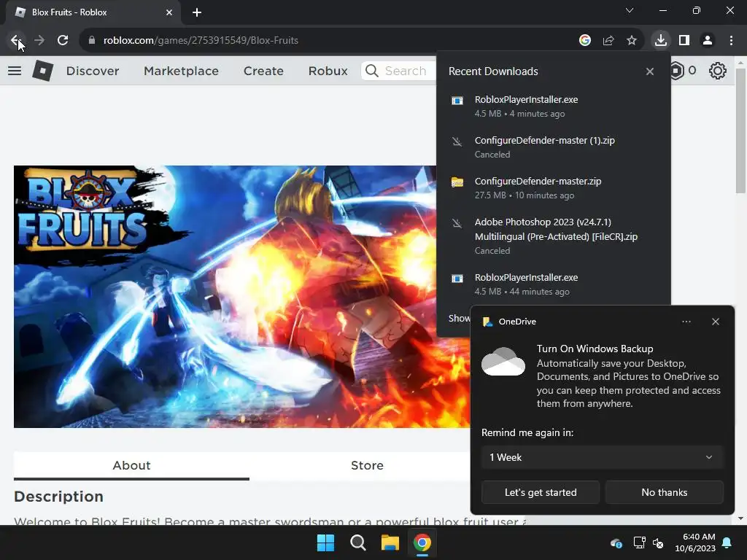Open the Chrome profile icon

coord(708,41)
